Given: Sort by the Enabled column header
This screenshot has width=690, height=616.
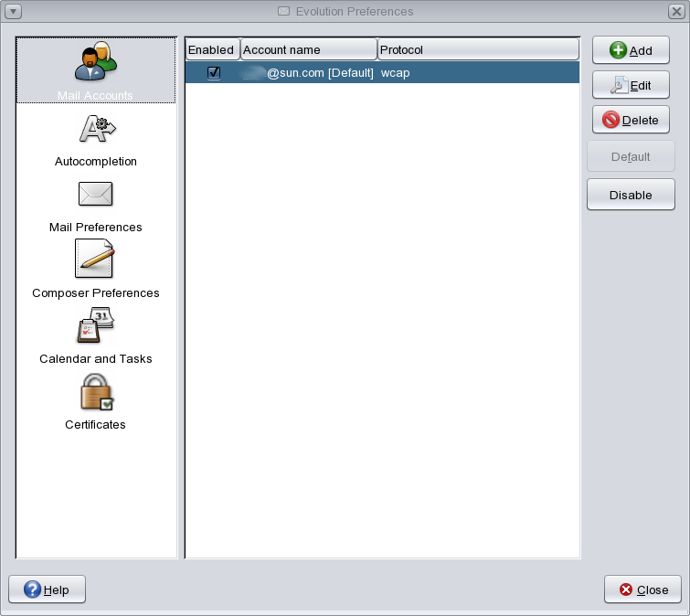Looking at the screenshot, I should pyautogui.click(x=213, y=49).
